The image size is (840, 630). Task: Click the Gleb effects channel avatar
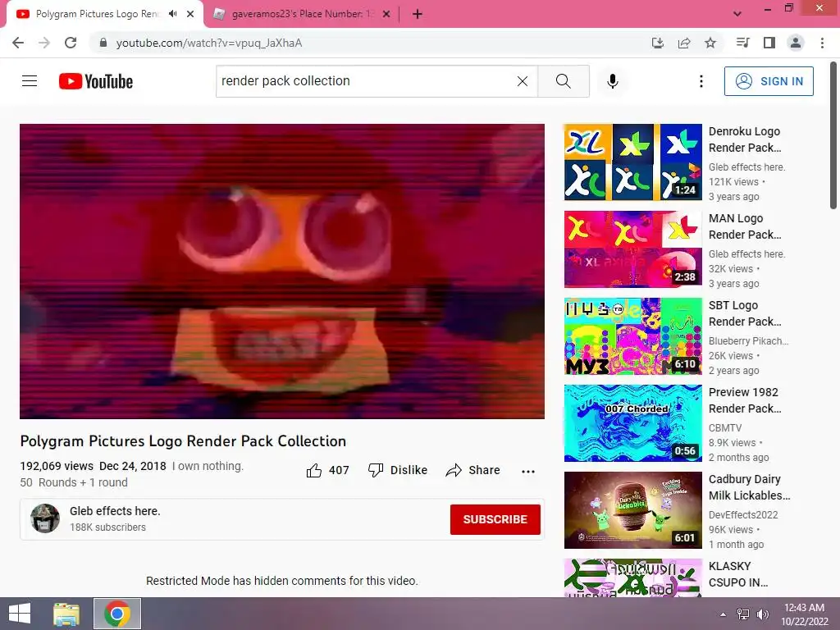pos(45,518)
